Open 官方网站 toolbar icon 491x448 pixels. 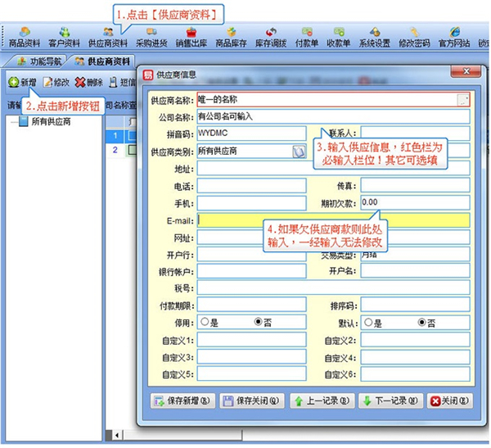coord(454,37)
